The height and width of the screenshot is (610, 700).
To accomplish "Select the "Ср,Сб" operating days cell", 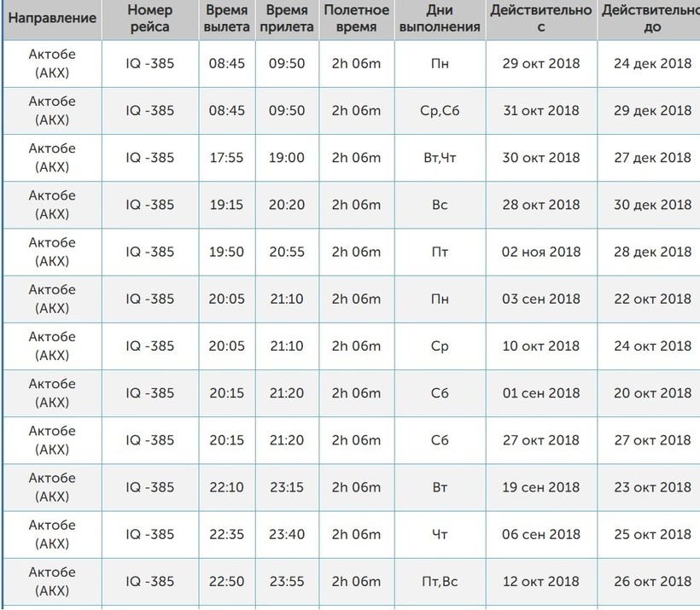I will 440,111.
